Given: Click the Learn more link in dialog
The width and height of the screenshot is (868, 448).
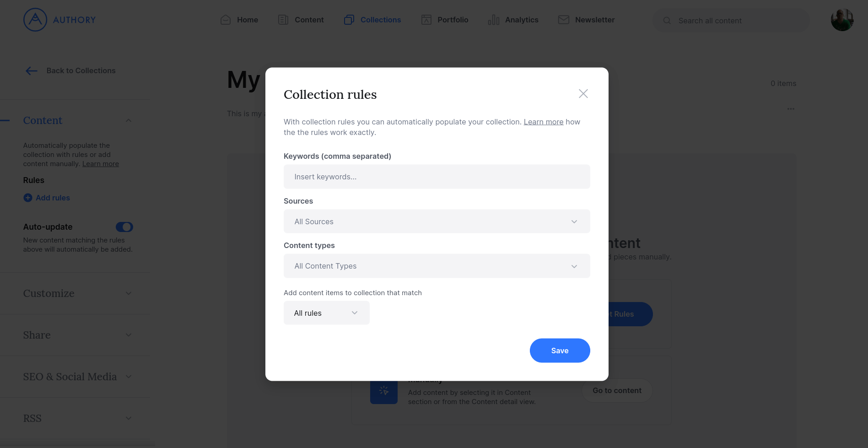Looking at the screenshot, I should point(543,122).
